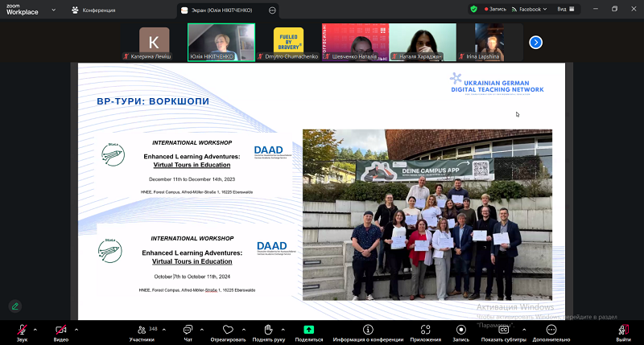Open the Приложения apps panel
The image size is (644, 345).
tap(425, 331)
